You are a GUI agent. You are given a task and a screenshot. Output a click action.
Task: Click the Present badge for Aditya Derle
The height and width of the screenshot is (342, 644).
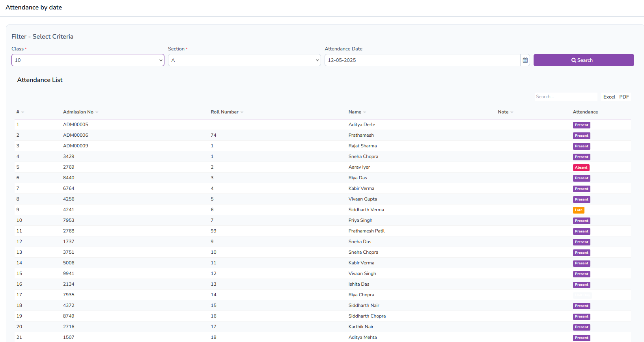581,125
